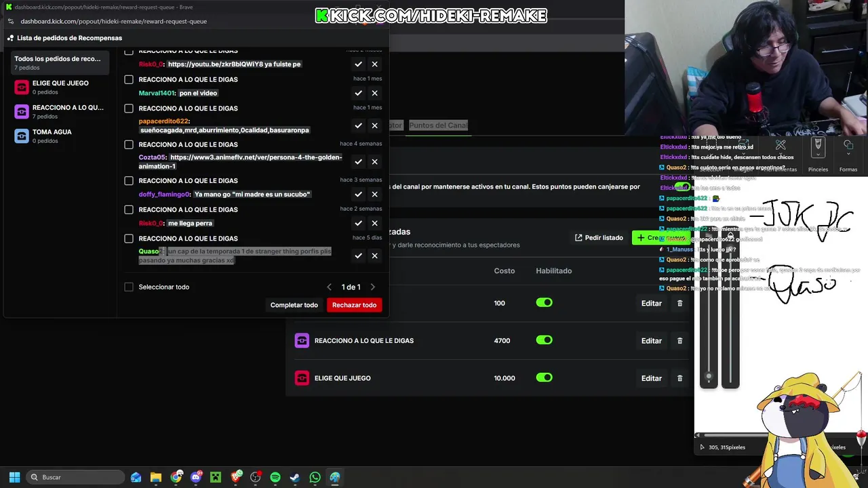This screenshot has width=868, height=488.
Task: Open Spotify from the taskbar
Action: tap(275, 477)
